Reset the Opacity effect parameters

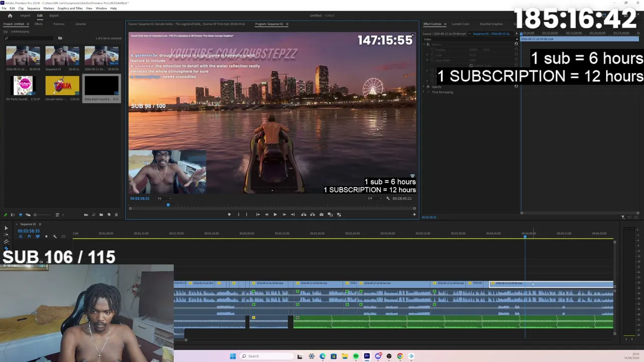[x=516, y=86]
